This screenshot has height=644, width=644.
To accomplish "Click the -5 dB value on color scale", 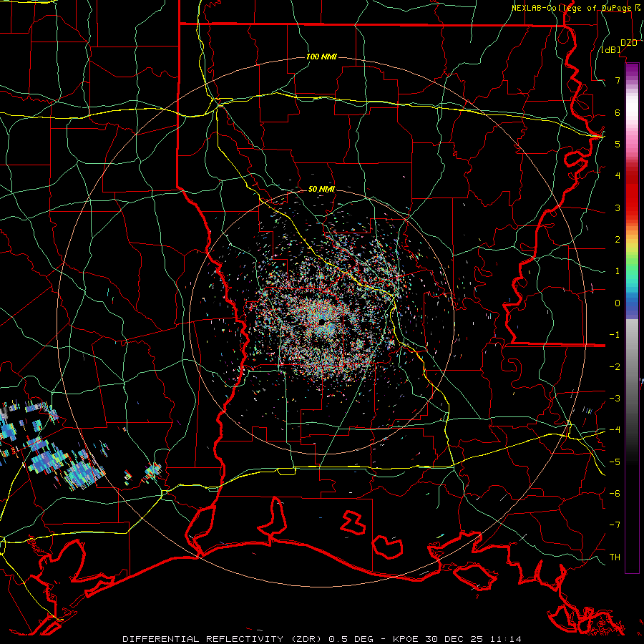I will point(615,462).
